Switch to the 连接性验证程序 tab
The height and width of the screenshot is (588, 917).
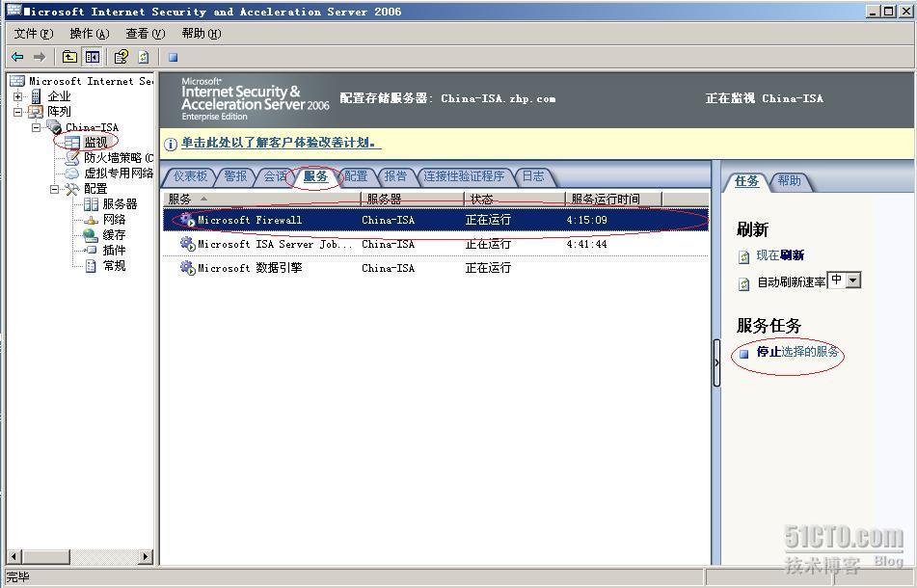464,176
